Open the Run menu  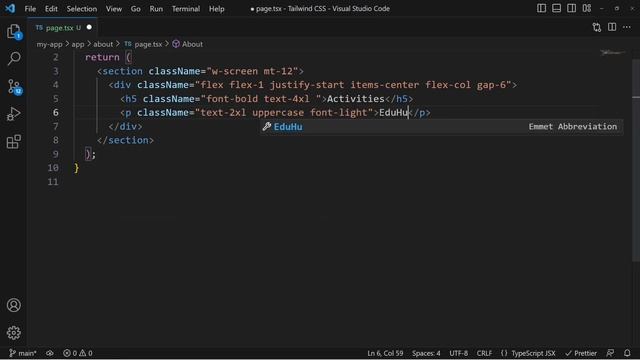[156, 9]
